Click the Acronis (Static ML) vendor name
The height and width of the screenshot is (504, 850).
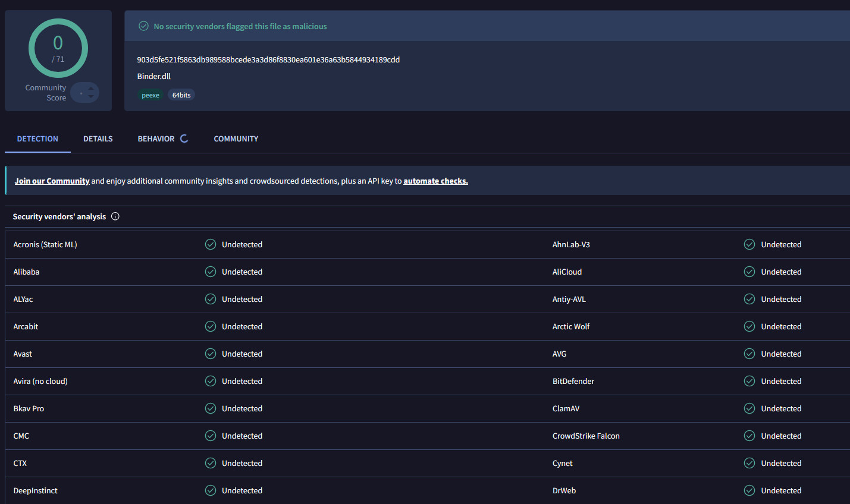pyautogui.click(x=45, y=244)
